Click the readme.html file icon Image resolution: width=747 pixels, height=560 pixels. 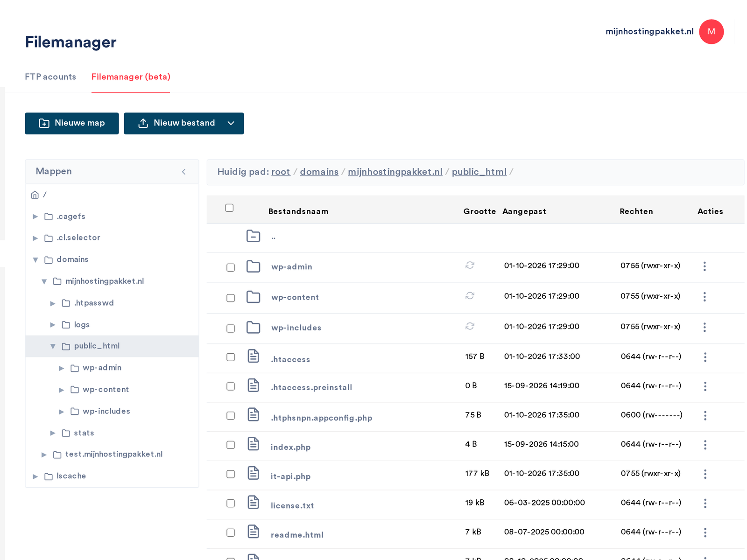point(253,532)
